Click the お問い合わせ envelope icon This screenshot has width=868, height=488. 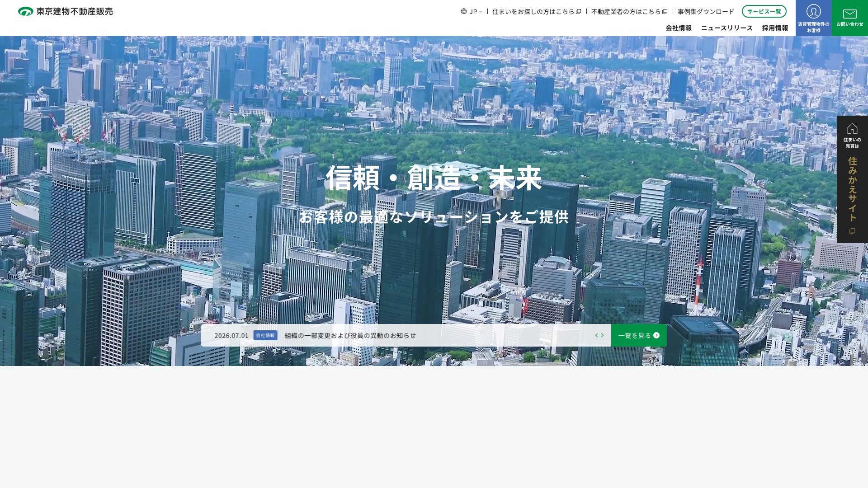(850, 14)
